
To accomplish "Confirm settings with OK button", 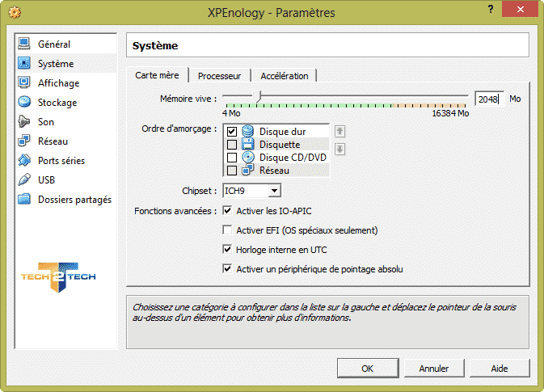I will (368, 368).
